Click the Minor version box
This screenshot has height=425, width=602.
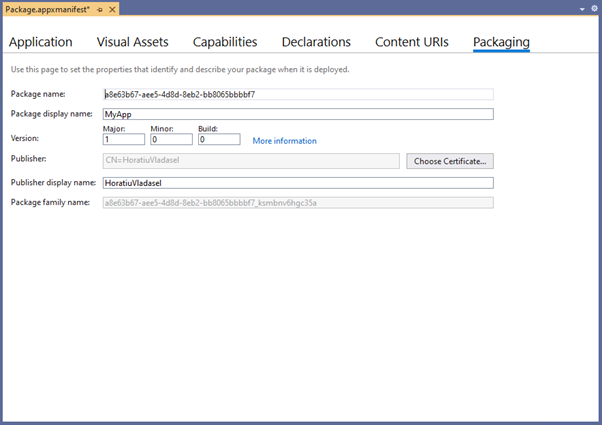171,139
